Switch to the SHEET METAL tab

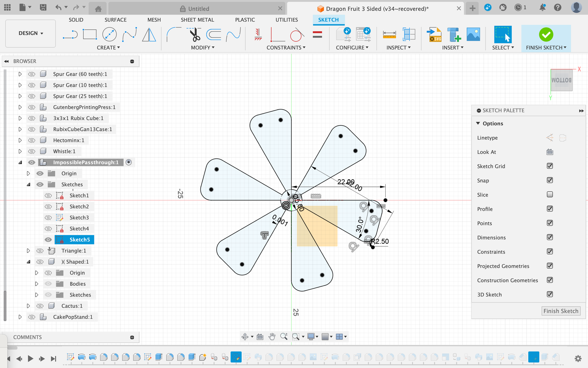click(x=197, y=20)
